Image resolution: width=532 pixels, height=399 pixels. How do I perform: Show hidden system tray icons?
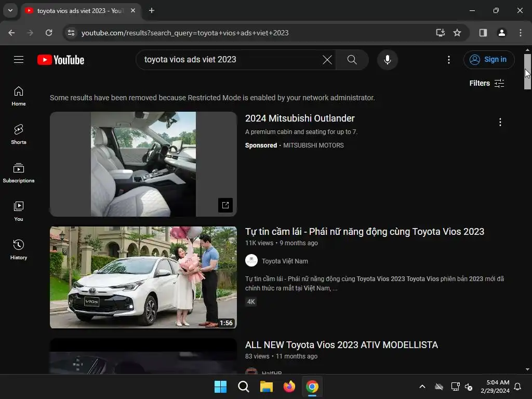pyautogui.click(x=422, y=387)
